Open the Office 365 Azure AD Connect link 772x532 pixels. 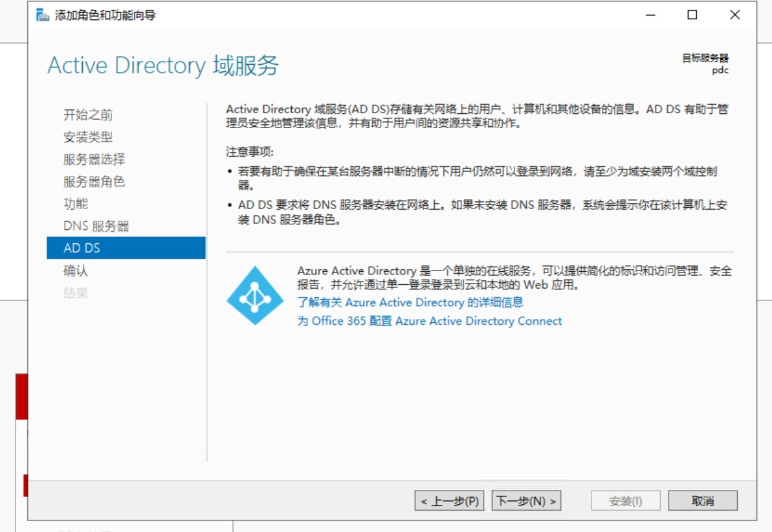pos(429,320)
